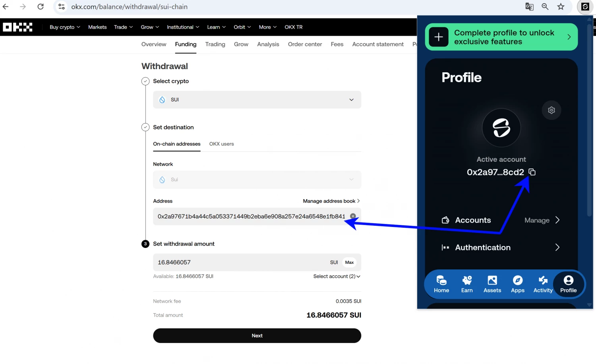Bookmark this page with the star

[x=561, y=7]
